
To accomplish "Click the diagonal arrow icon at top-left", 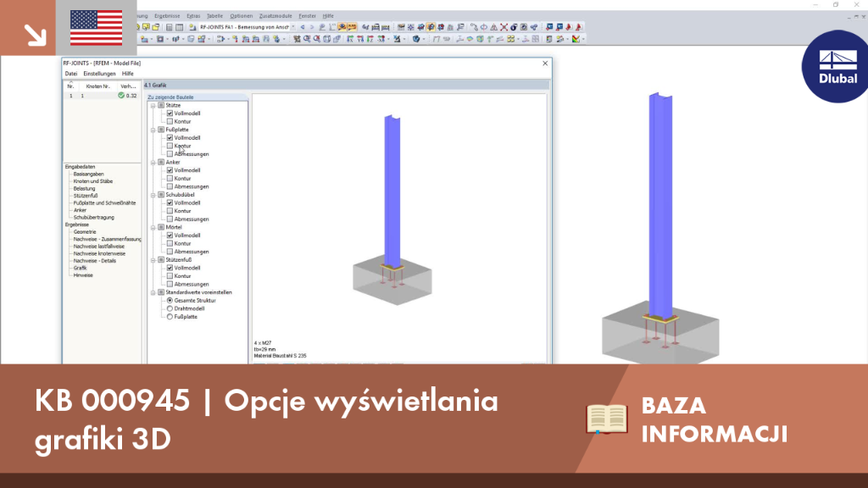I will pos(35,35).
